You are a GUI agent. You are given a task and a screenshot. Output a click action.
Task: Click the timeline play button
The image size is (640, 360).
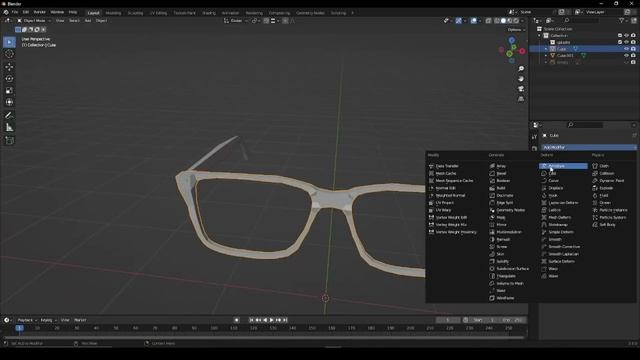click(x=271, y=320)
